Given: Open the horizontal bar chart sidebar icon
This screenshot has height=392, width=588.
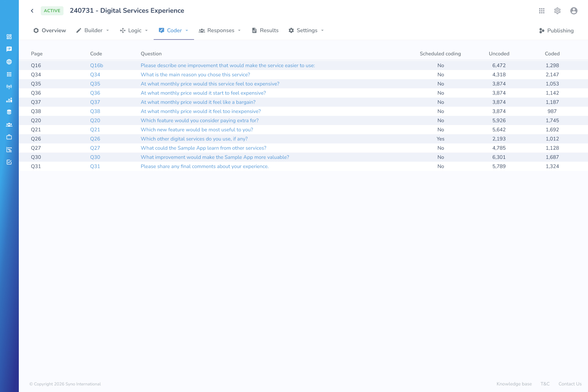Looking at the screenshot, I should pyautogui.click(x=9, y=150).
